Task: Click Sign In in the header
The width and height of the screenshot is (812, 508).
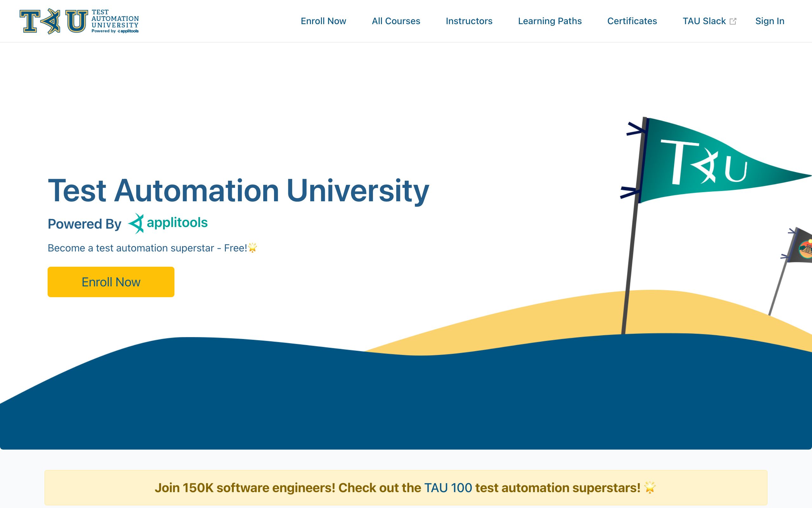Action: (x=769, y=21)
